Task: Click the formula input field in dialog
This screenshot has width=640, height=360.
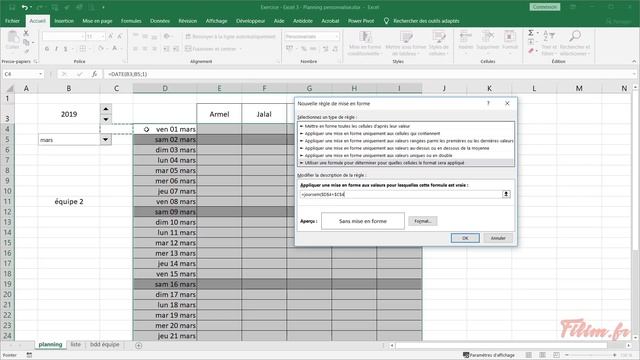Action: (x=401, y=194)
